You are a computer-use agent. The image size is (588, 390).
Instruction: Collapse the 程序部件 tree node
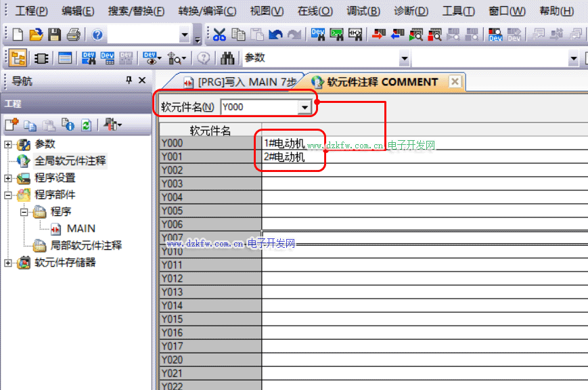[8, 195]
